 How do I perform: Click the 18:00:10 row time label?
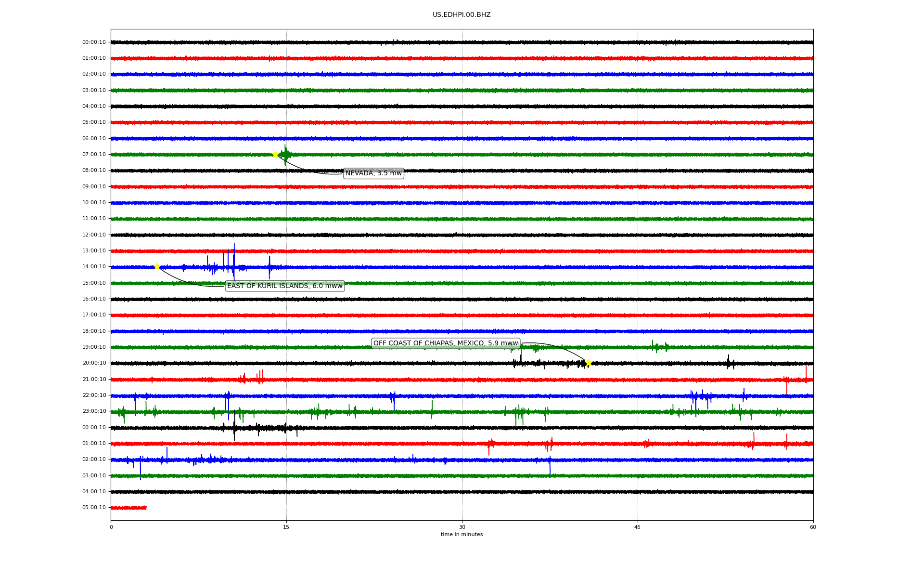94,331
